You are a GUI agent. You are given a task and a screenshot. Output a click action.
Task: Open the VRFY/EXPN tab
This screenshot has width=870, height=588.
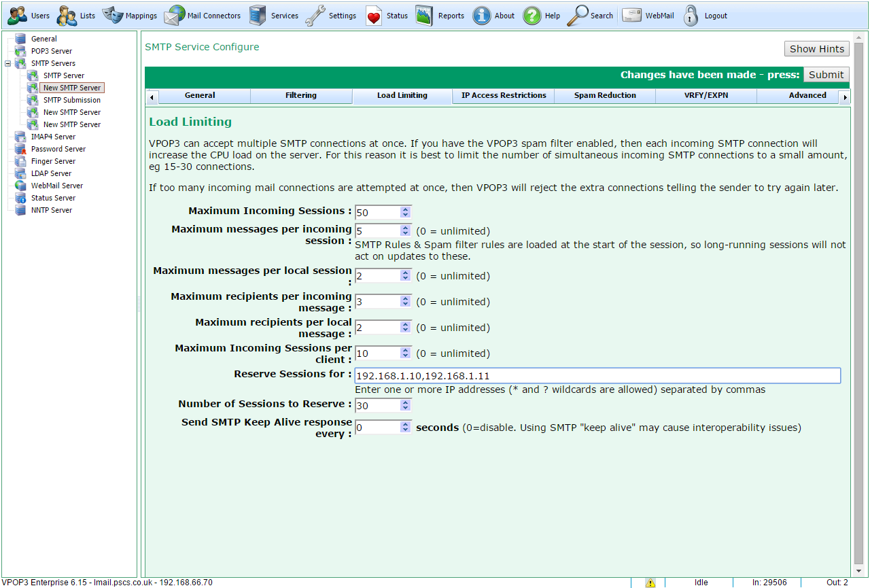tap(706, 96)
